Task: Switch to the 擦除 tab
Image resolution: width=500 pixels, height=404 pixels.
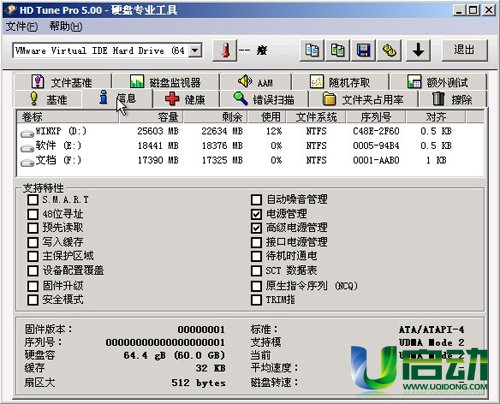Action: 452,99
